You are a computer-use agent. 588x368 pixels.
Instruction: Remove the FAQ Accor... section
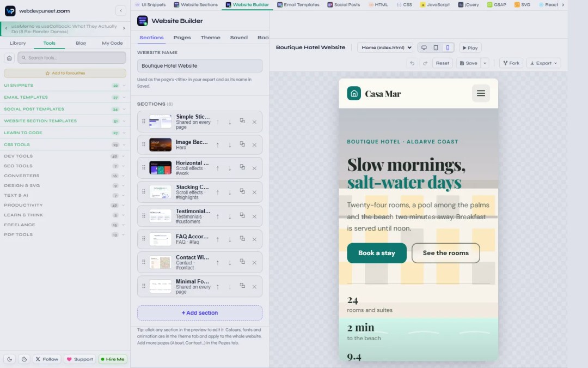(254, 239)
